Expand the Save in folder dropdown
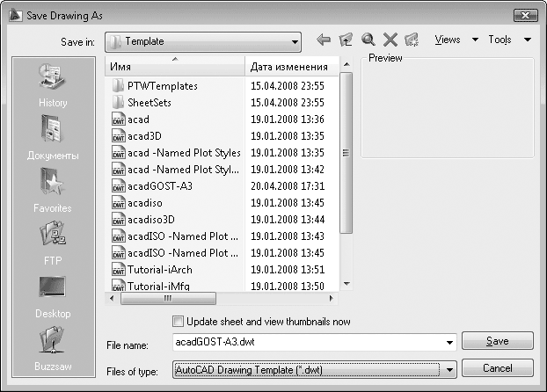 [294, 41]
